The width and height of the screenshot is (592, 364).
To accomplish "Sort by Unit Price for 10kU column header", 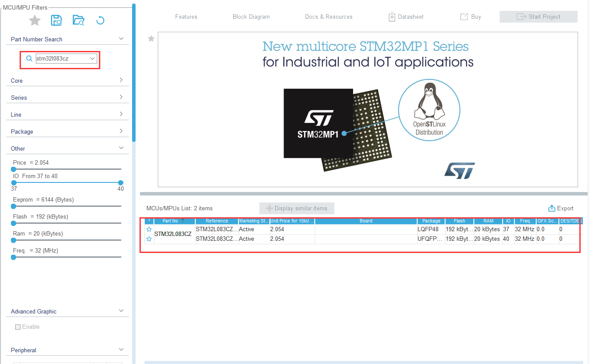I will [x=292, y=221].
